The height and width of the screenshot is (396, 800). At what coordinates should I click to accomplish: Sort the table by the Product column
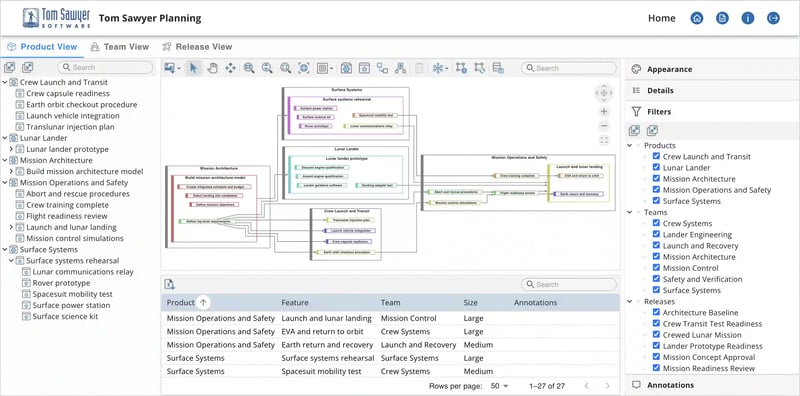181,303
